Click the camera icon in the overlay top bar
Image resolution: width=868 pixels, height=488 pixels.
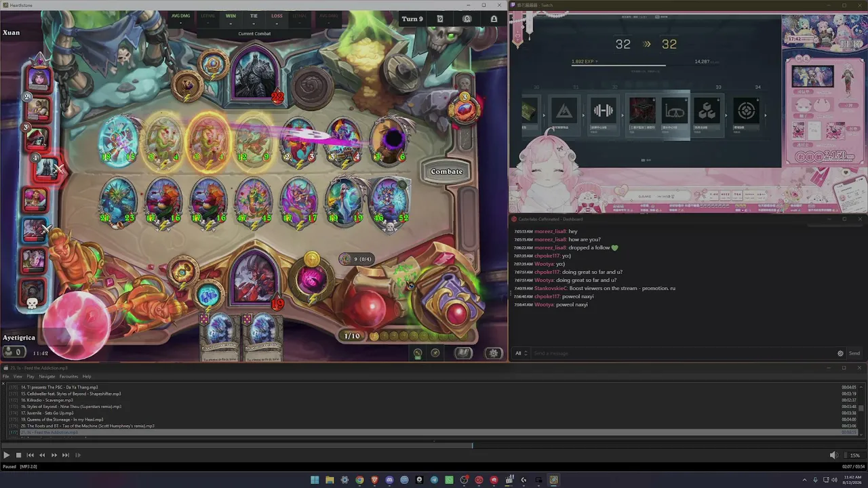click(467, 19)
